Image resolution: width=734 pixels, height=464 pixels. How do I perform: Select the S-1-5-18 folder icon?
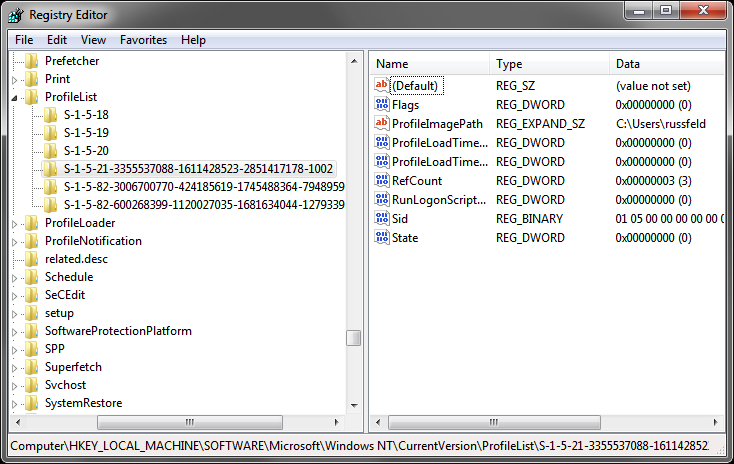pos(51,115)
